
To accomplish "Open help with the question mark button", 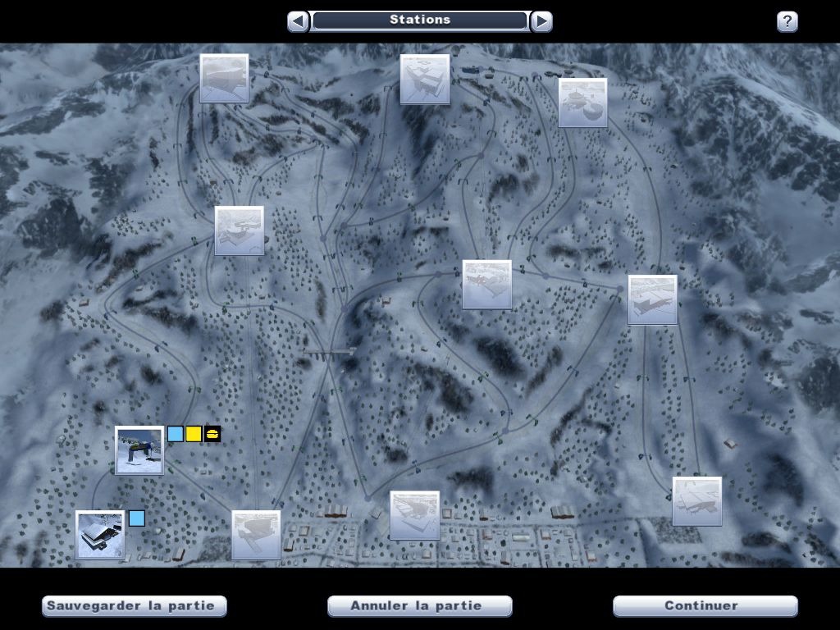I will click(787, 21).
